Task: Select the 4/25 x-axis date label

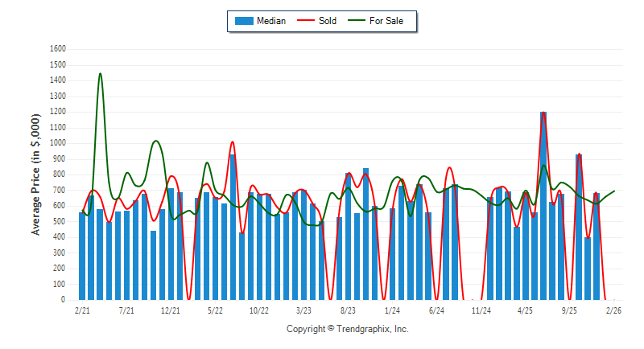Action: pyautogui.click(x=525, y=310)
